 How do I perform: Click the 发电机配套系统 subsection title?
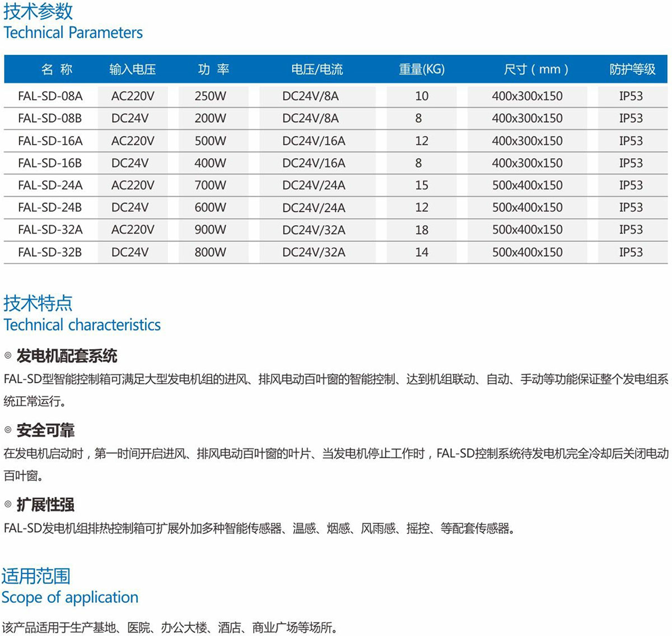(67, 356)
